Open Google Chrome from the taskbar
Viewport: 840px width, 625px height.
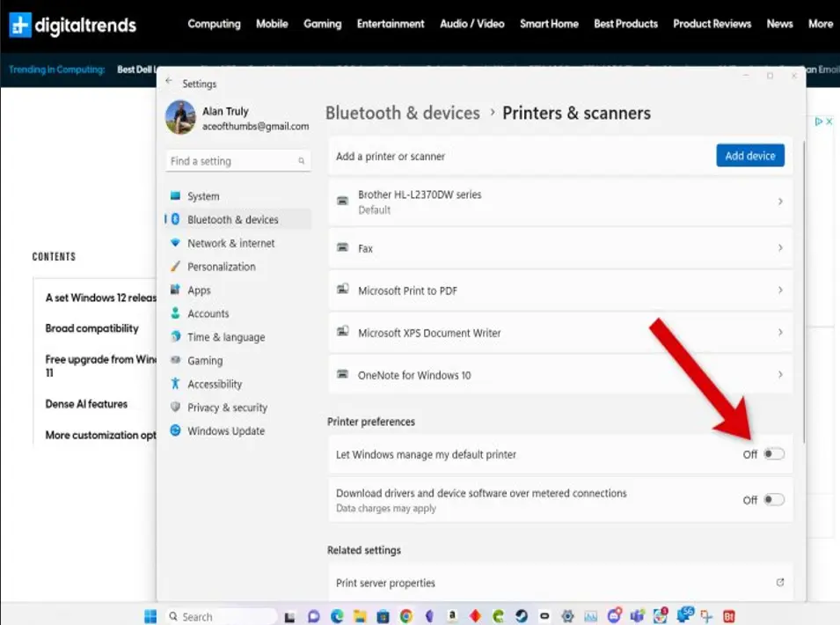pyautogui.click(x=406, y=616)
